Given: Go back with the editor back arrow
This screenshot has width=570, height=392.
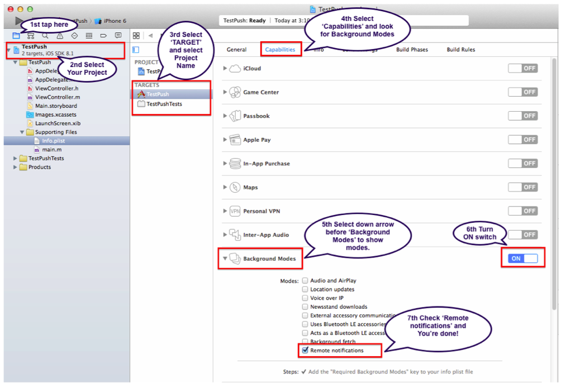Looking at the screenshot, I should (x=150, y=36).
